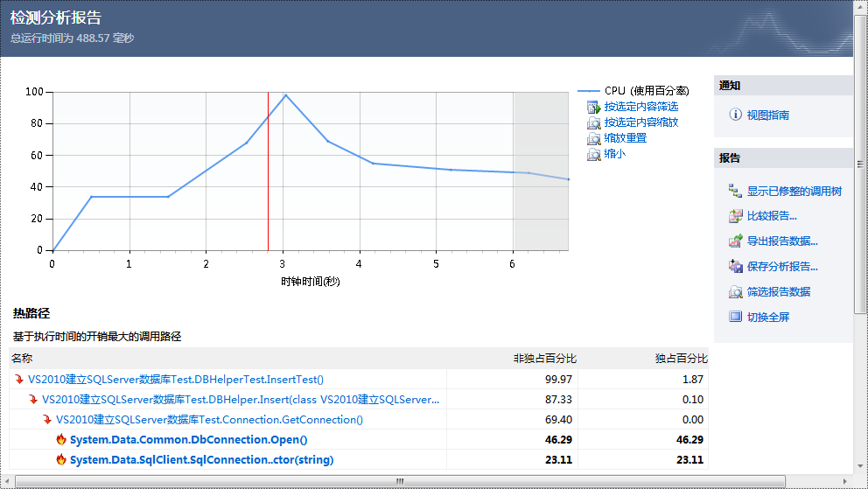The image size is (868, 489).
Task: Click the CPU line peak near 3 seconds
Action: coord(285,95)
